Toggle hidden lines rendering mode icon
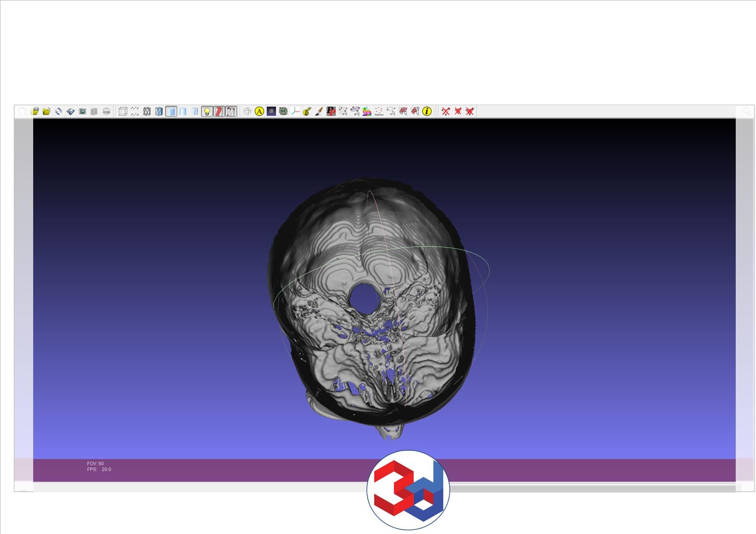756x534 pixels. click(159, 112)
